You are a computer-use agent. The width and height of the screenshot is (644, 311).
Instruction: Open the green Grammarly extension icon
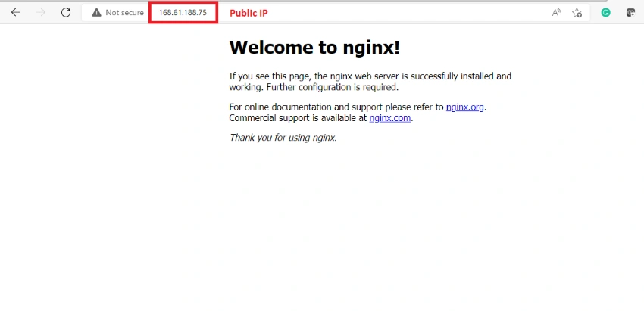click(x=606, y=13)
